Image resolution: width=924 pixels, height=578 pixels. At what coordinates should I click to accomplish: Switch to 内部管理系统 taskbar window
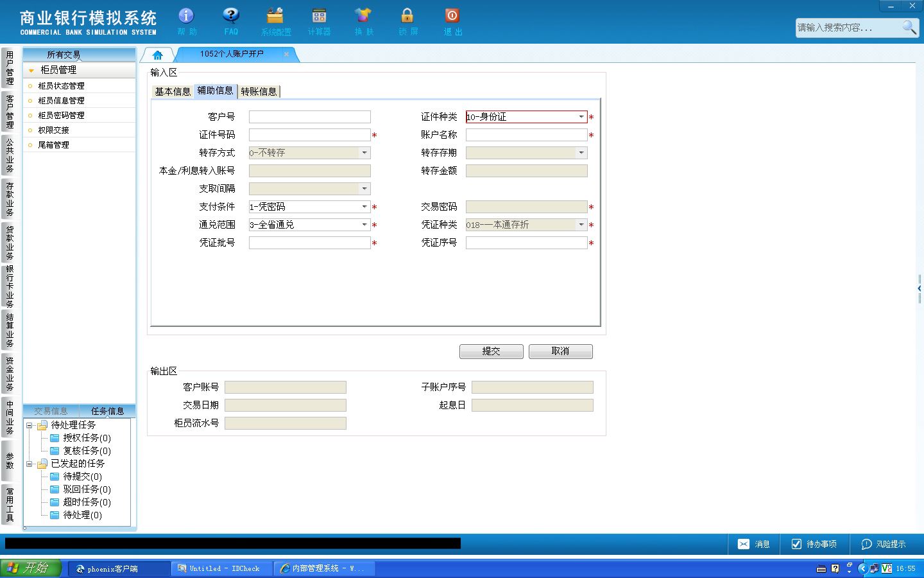325,568
